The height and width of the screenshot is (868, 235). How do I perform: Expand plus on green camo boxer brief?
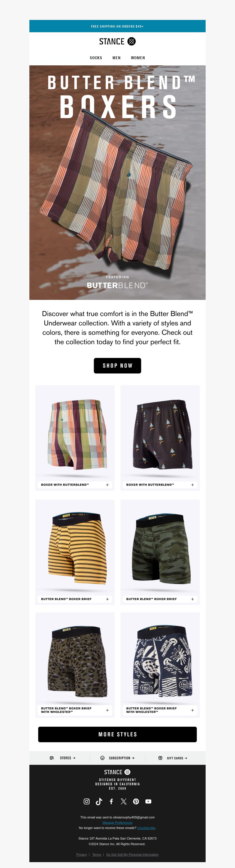pos(192,599)
